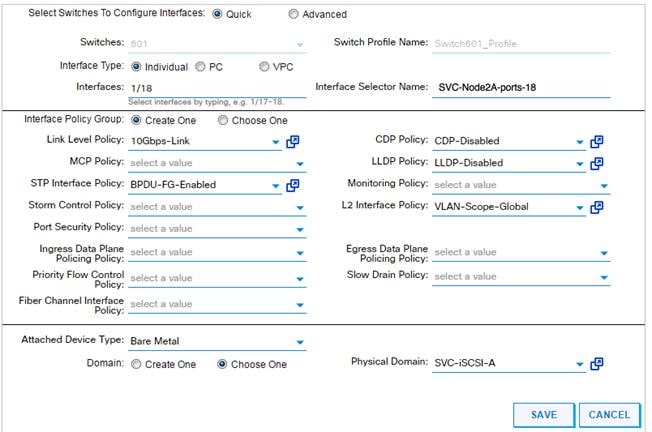This screenshot has width=652, height=432.
Task: Expand Storm Control Policy dropdown
Action: coord(300,207)
